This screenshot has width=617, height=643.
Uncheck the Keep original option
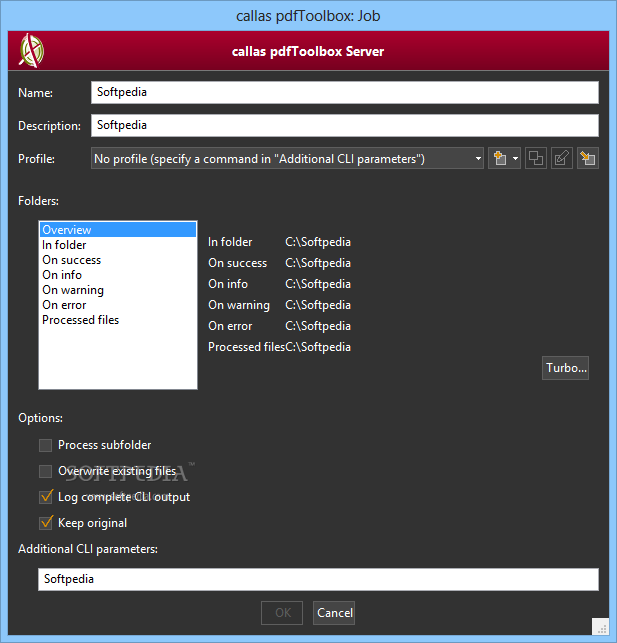pyautogui.click(x=46, y=523)
